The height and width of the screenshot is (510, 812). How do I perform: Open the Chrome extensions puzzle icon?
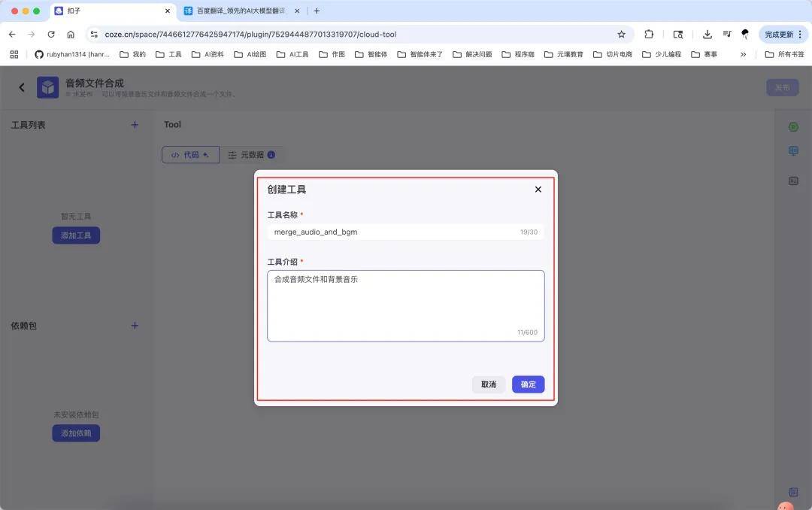coord(649,34)
